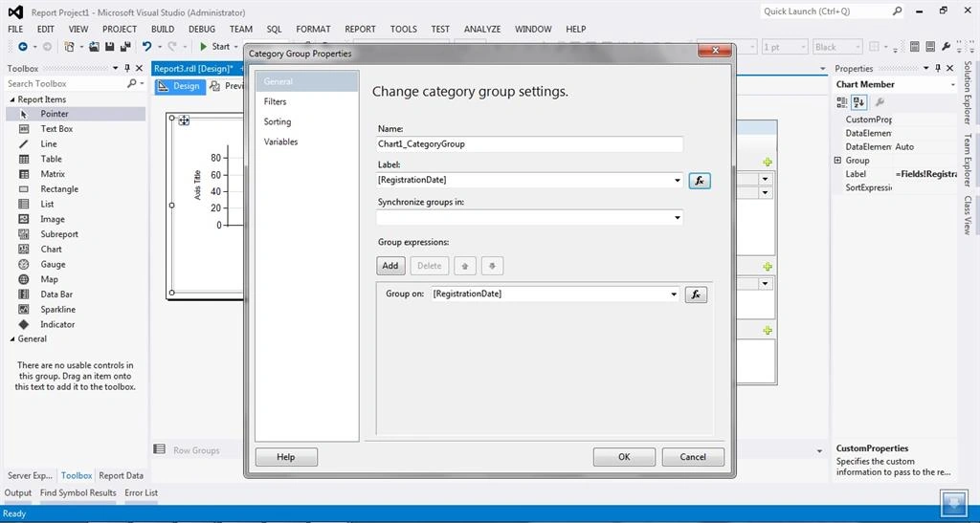Click Alphabetical sort icon in Properties
The image size is (980, 523).
tap(858, 101)
